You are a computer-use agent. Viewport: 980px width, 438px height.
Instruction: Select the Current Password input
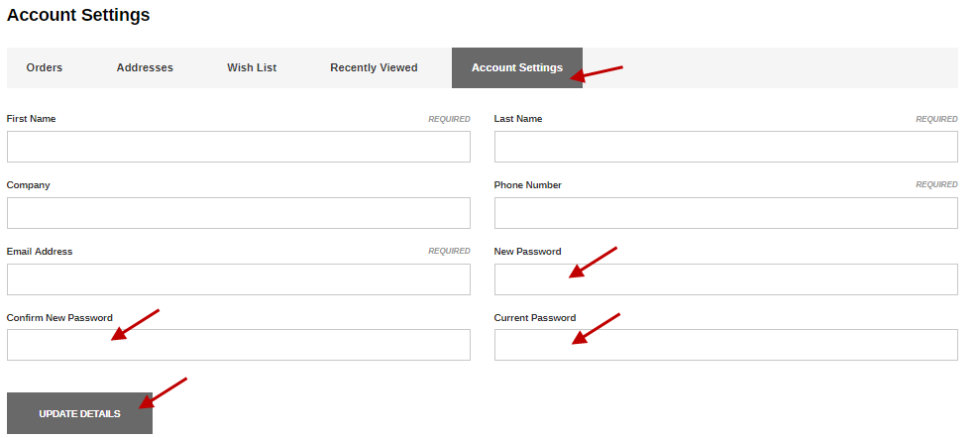725,345
